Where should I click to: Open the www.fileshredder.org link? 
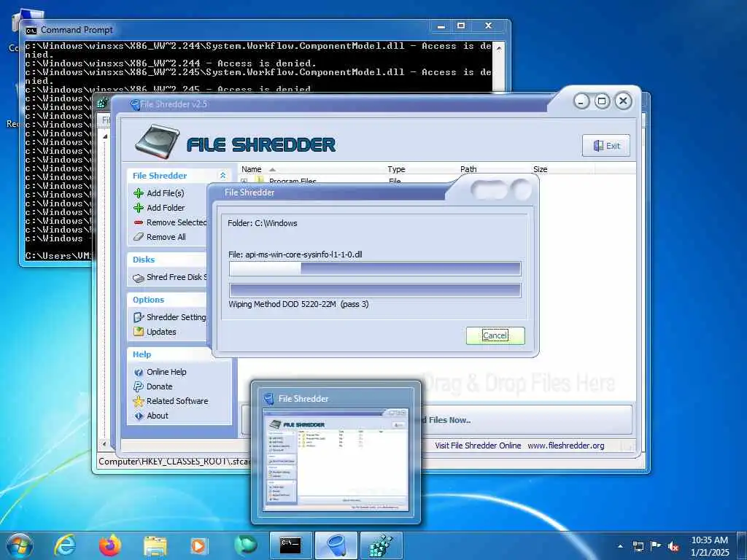click(x=566, y=446)
